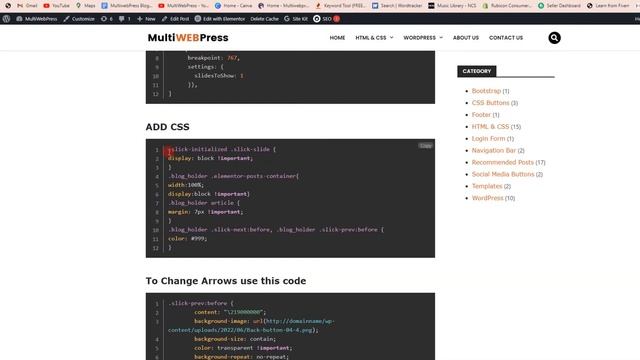Viewport: 640px width, 360px height.
Task: Open the Login Form category
Action: 488,138
